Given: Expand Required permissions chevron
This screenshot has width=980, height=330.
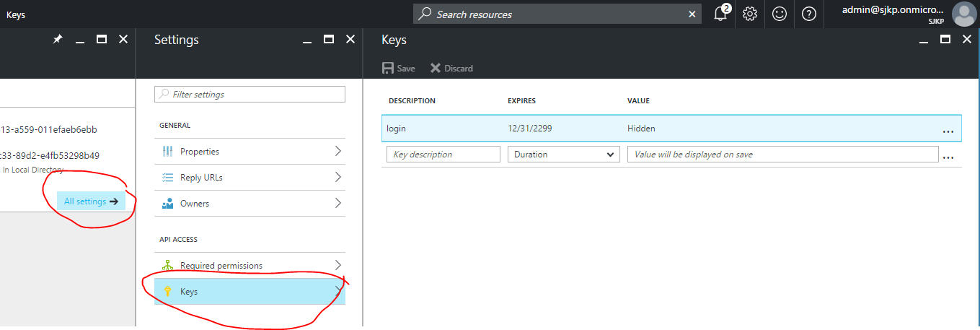Looking at the screenshot, I should pyautogui.click(x=338, y=265).
